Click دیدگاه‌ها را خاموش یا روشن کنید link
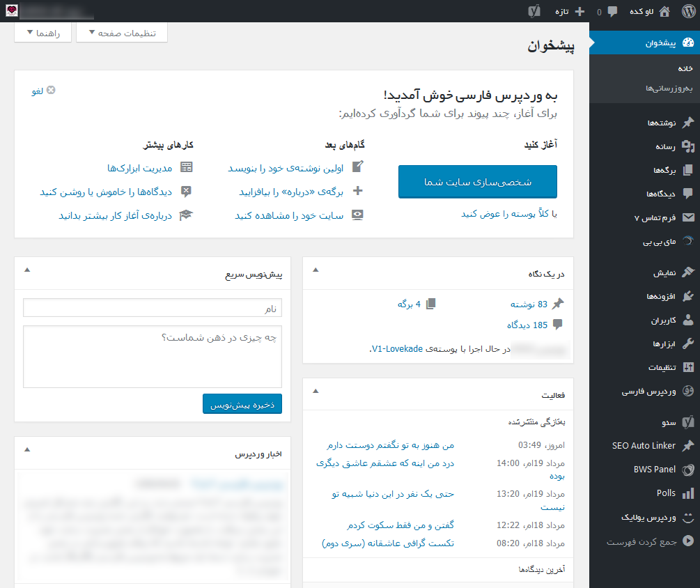The height and width of the screenshot is (588, 700). tap(106, 192)
